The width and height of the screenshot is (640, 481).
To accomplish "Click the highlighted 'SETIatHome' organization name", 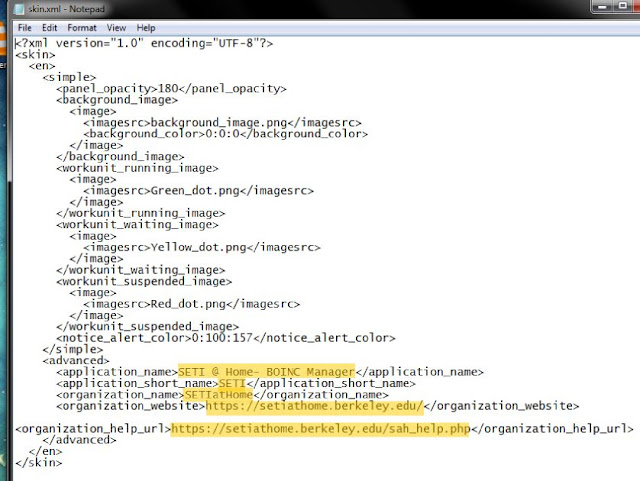I will pos(219,395).
